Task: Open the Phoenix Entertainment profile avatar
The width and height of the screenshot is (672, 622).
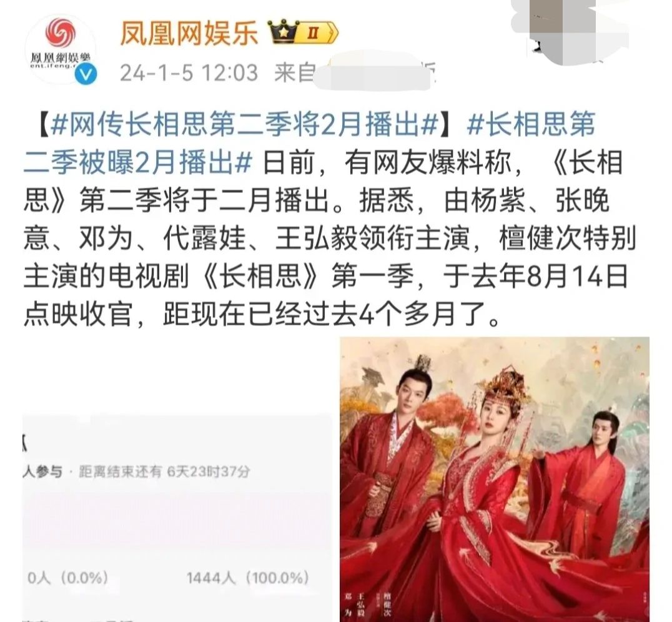Action: 61,49
